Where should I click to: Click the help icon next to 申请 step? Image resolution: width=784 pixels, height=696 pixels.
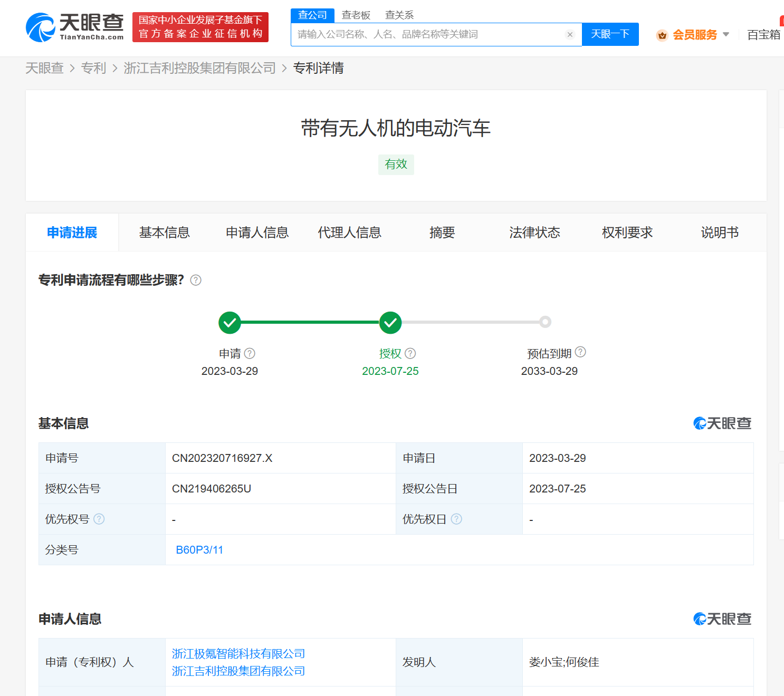coord(250,353)
